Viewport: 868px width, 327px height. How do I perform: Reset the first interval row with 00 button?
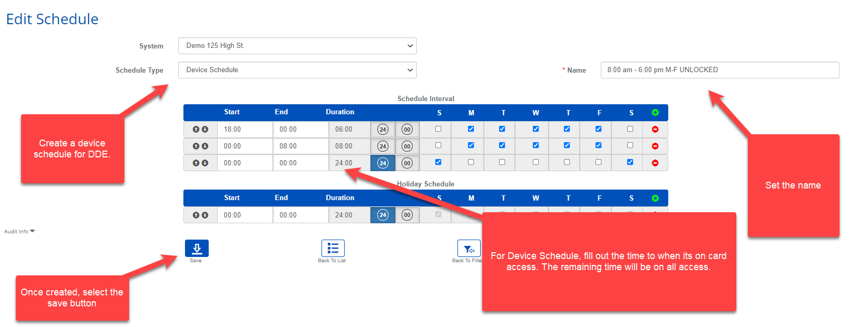pos(407,130)
